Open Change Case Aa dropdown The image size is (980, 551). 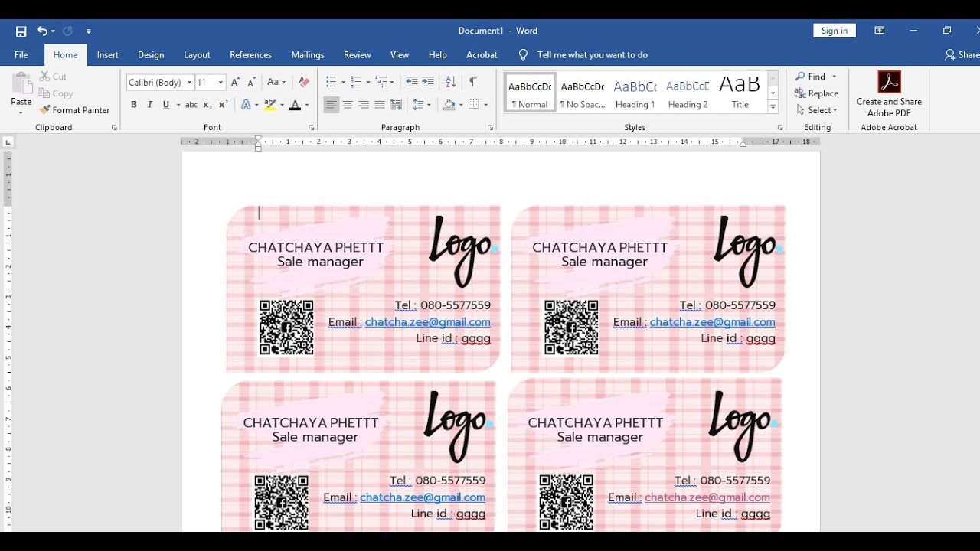pyautogui.click(x=276, y=83)
